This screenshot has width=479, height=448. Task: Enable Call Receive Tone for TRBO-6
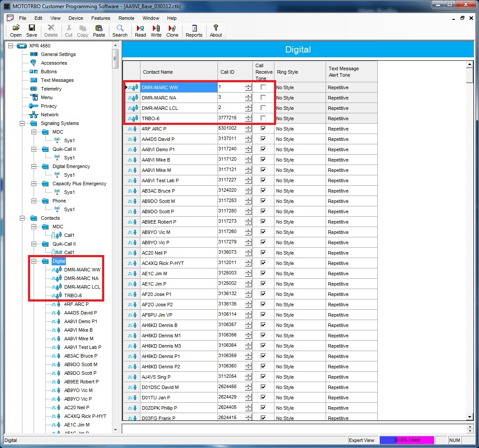(x=263, y=118)
